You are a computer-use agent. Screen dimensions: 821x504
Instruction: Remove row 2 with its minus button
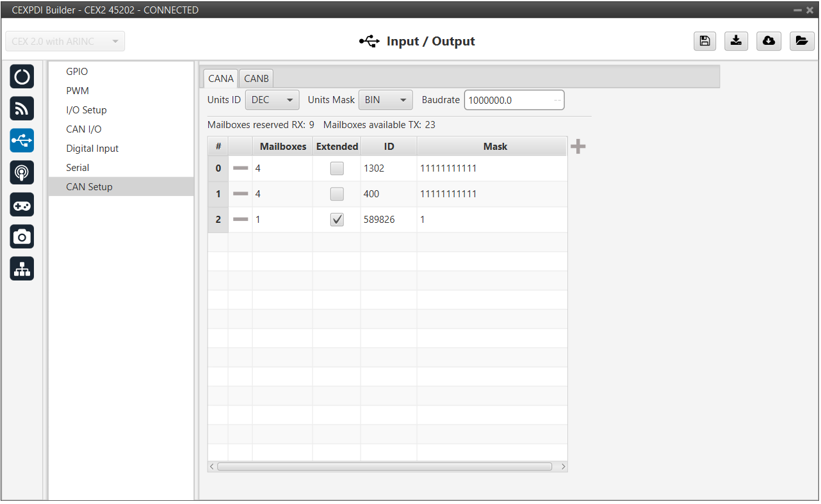click(x=240, y=220)
